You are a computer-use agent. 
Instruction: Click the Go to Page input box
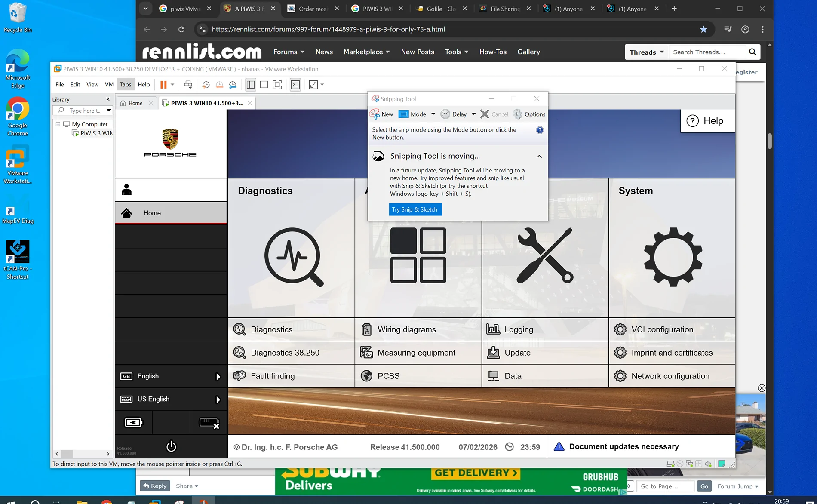tap(665, 486)
